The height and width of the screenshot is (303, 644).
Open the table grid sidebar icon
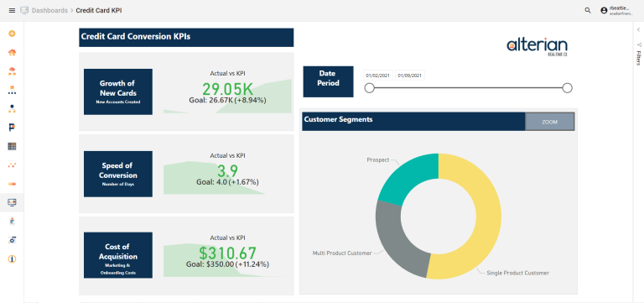pyautogui.click(x=12, y=146)
